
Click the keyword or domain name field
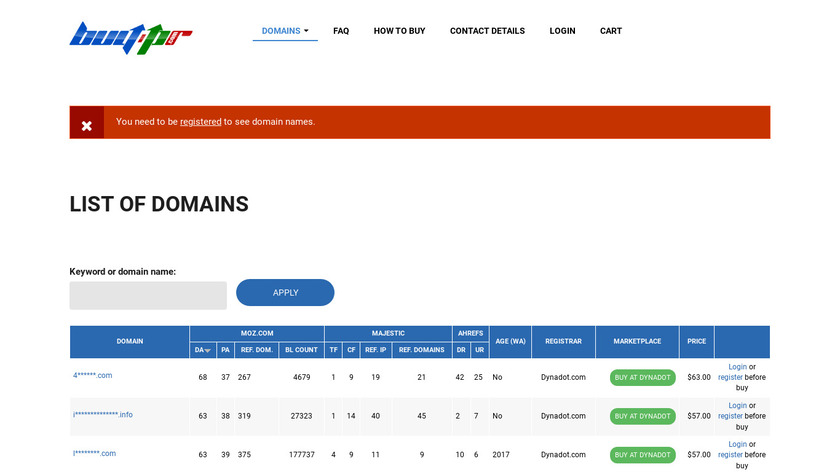[148, 295]
